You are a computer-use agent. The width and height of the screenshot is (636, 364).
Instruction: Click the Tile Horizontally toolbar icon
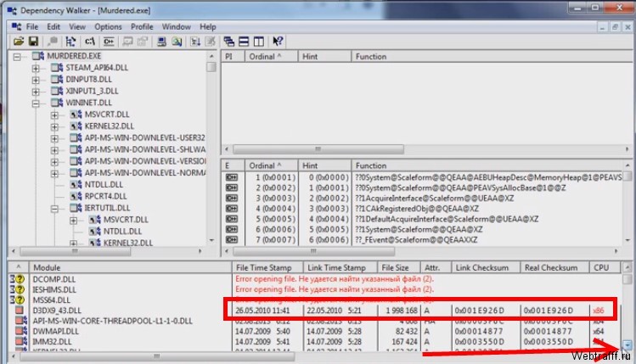pos(244,42)
